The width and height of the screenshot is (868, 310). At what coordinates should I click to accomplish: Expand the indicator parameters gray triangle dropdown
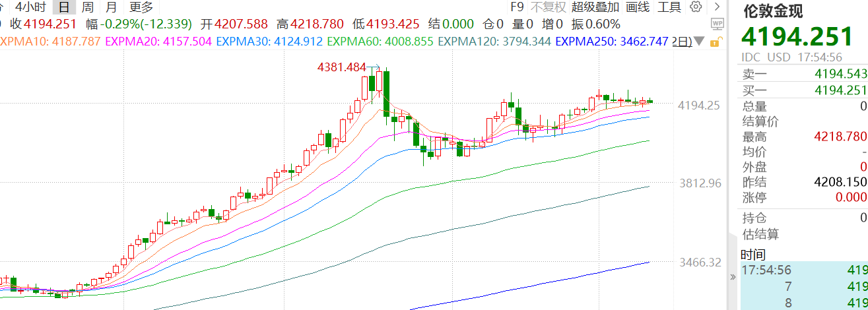click(699, 42)
